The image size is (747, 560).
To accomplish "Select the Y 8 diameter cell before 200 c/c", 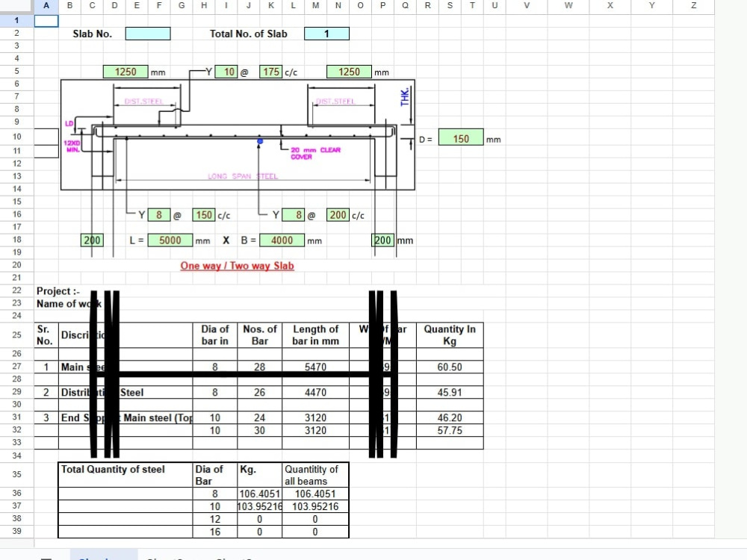I will 294,215.
